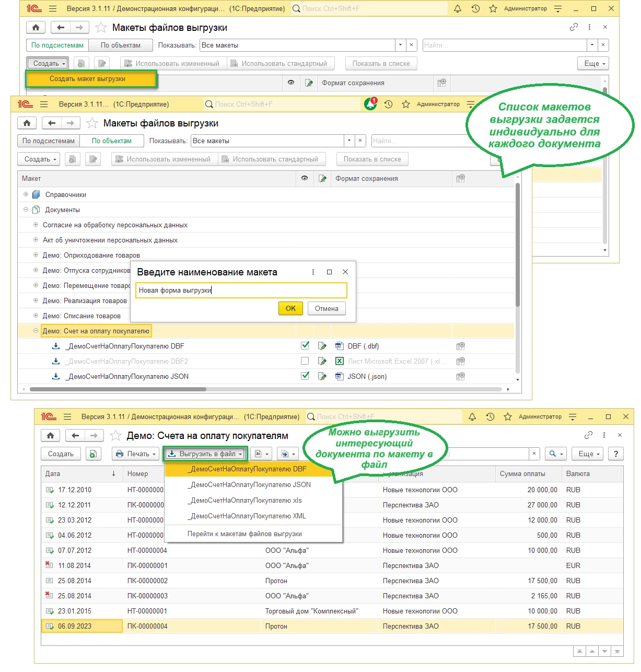Click layout name input field
Image resolution: width=641 pixels, height=672 pixels.
pos(241,291)
